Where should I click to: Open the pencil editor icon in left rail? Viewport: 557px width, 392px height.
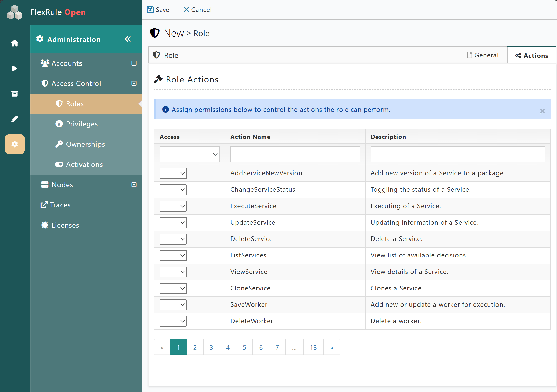[x=15, y=119]
